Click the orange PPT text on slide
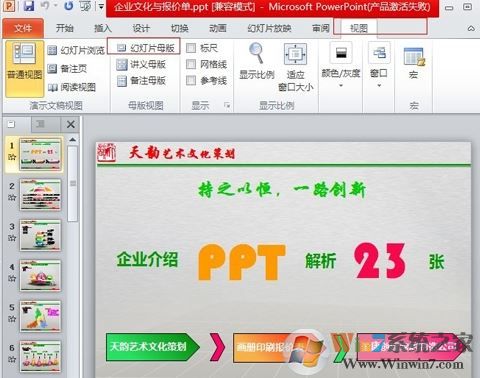 tap(242, 261)
